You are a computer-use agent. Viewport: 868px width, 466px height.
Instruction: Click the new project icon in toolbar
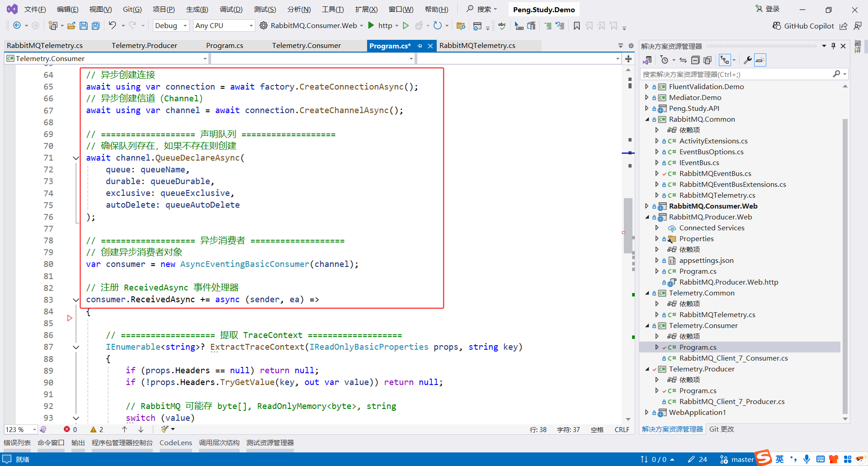pos(53,26)
